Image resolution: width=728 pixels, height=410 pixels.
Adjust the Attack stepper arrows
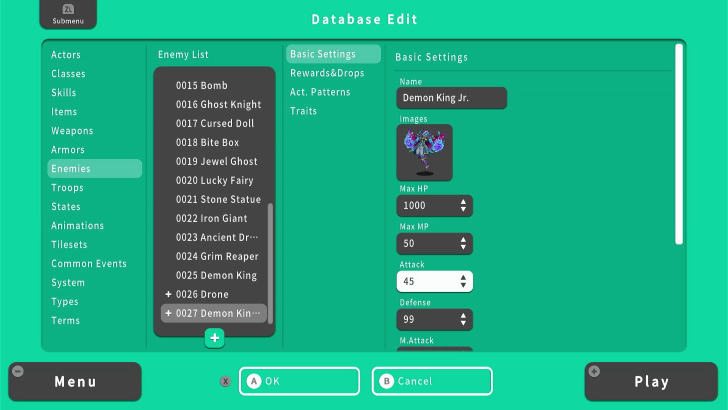coord(463,281)
